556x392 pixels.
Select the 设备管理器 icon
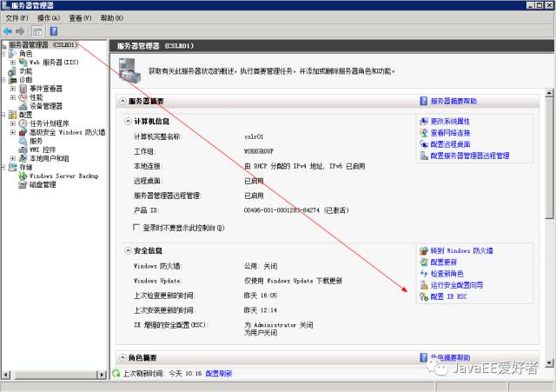[23, 106]
